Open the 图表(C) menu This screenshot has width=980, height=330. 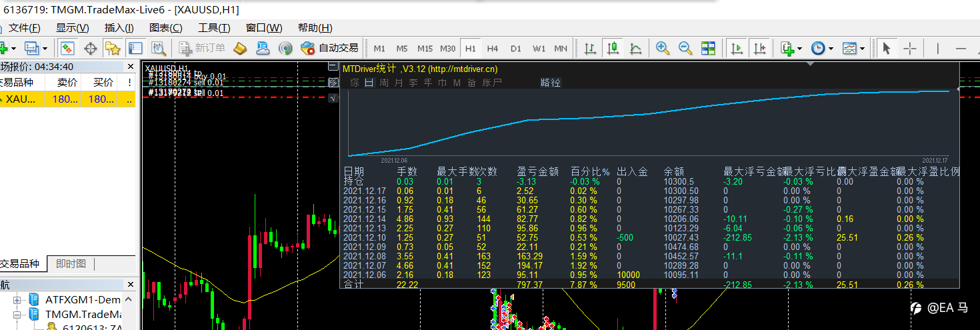165,28
